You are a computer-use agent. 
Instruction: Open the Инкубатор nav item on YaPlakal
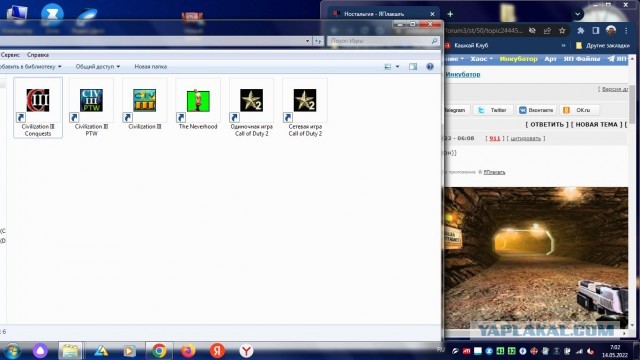point(518,59)
